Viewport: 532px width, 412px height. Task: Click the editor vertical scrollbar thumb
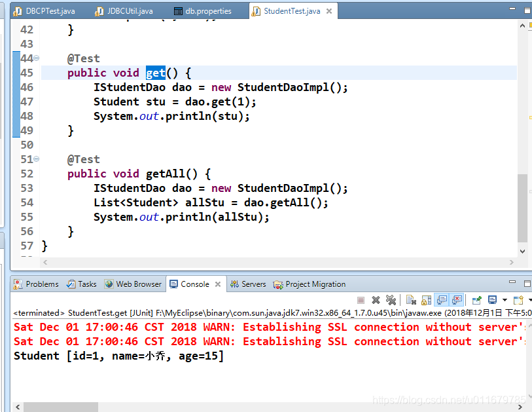tap(522, 208)
